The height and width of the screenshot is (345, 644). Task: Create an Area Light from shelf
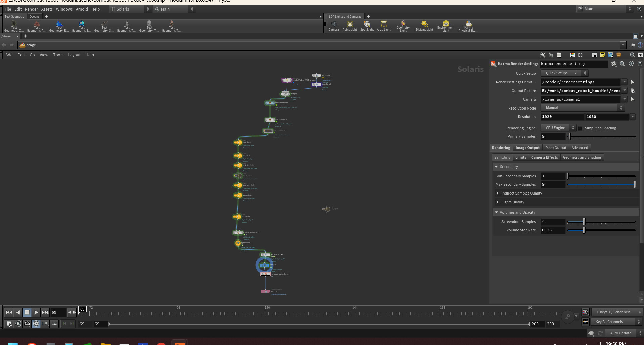coord(384,26)
